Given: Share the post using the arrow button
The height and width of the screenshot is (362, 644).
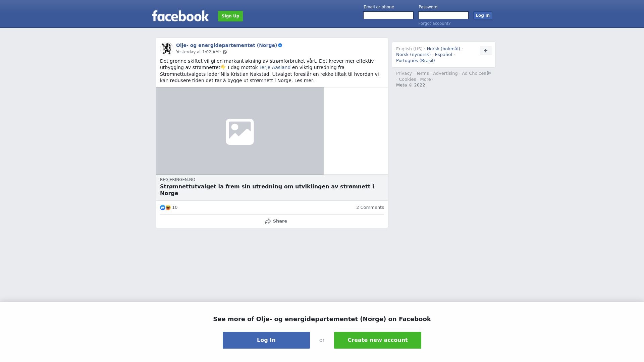Looking at the screenshot, I should (x=276, y=221).
